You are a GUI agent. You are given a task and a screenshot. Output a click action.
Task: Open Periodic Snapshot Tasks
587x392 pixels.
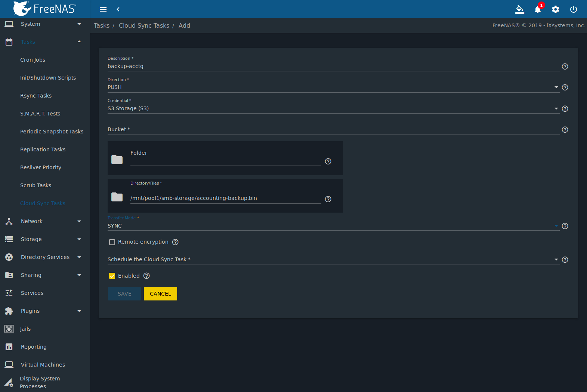(52, 132)
